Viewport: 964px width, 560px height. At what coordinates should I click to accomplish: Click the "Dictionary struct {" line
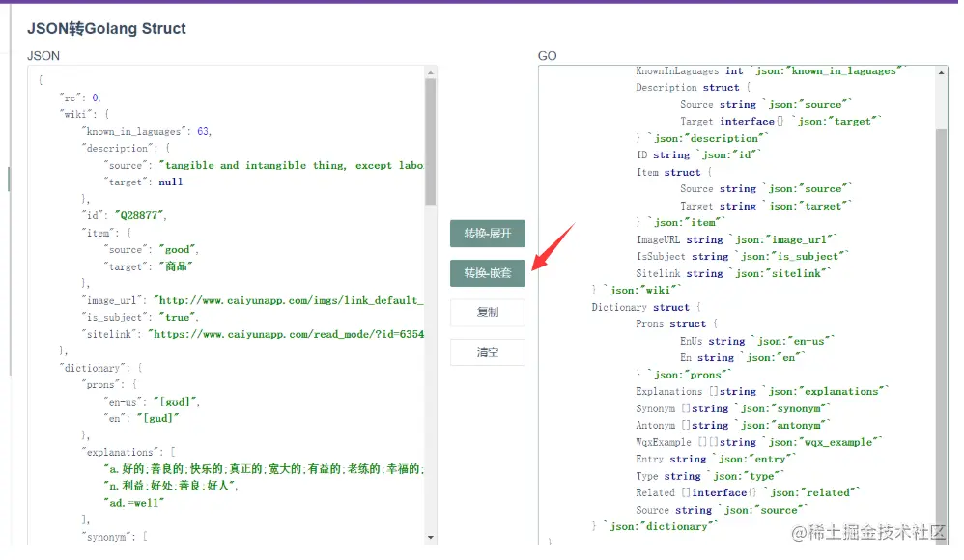tap(646, 307)
